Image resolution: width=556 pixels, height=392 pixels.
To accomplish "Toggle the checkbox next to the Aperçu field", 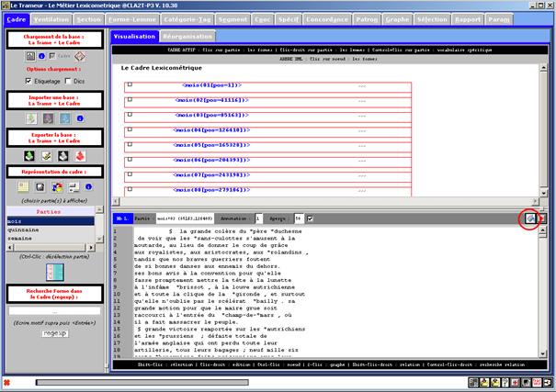I will [x=310, y=218].
